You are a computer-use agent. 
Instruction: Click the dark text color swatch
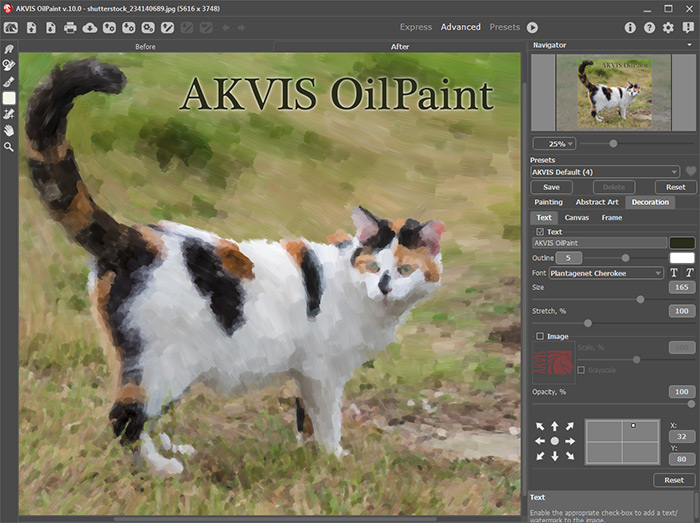682,243
